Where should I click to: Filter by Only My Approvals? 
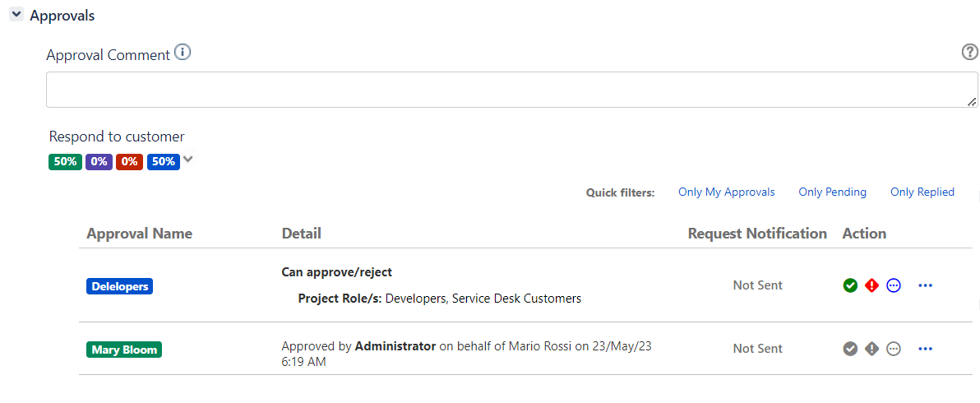(x=726, y=192)
